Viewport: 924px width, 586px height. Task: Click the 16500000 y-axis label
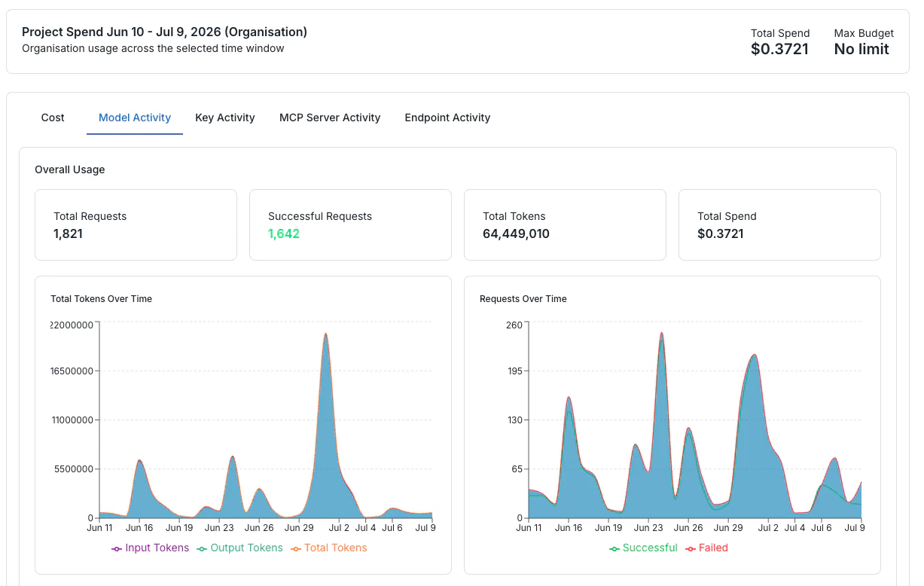coord(72,371)
